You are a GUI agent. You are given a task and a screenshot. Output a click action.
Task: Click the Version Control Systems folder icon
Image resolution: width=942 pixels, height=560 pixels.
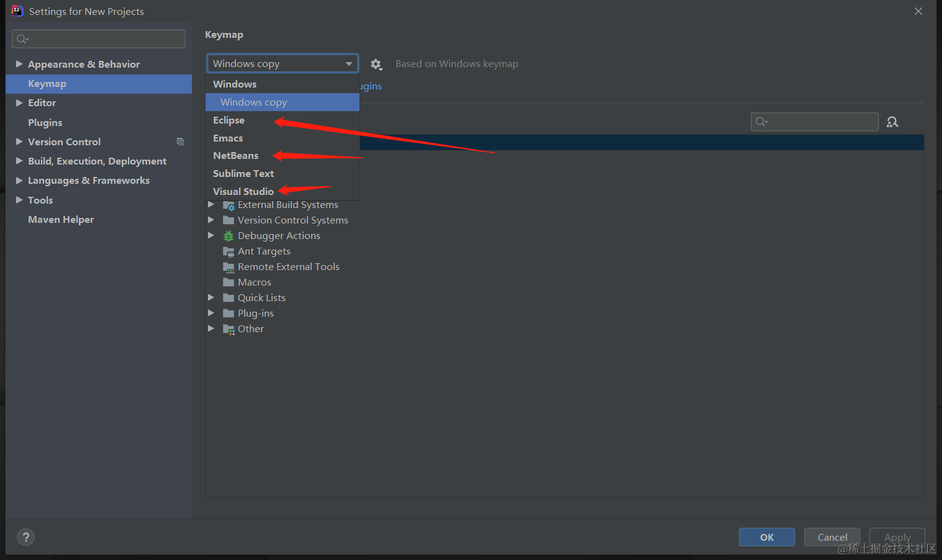[229, 220]
